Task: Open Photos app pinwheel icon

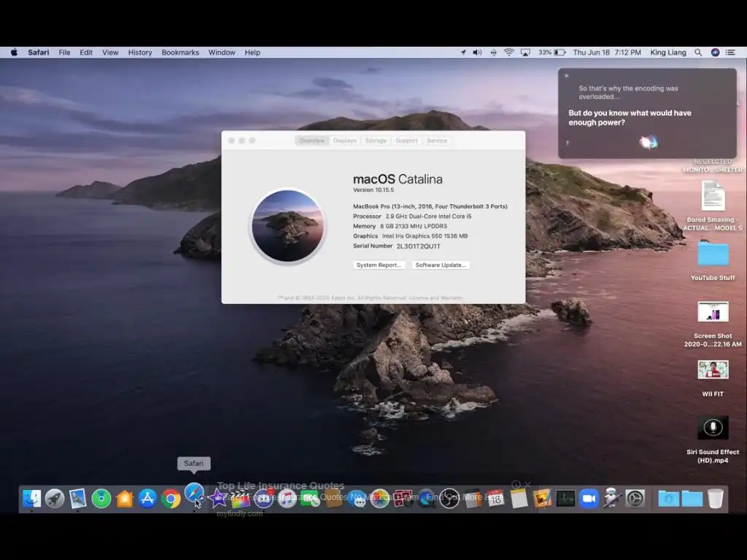Action: (379, 498)
